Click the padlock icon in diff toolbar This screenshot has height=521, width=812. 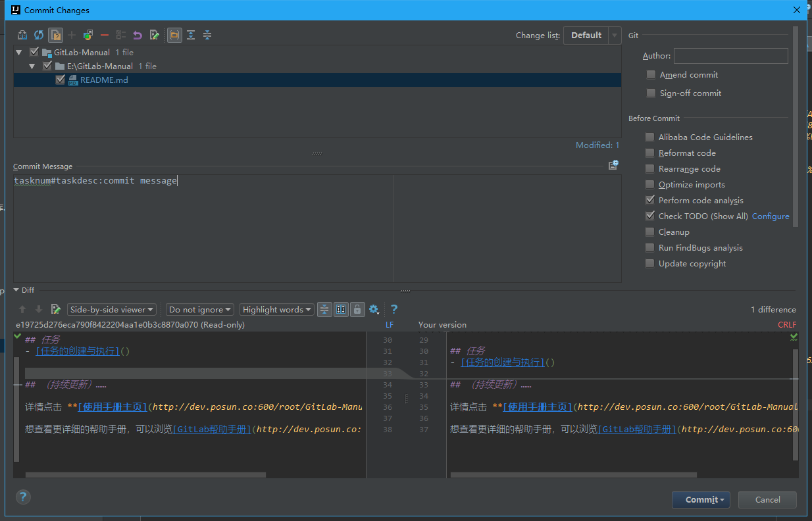point(357,309)
